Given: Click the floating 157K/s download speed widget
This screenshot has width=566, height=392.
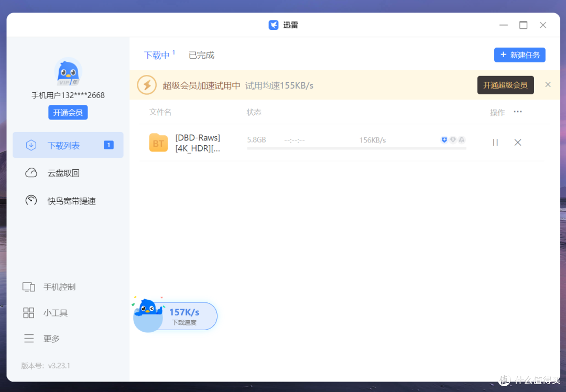Looking at the screenshot, I should (184, 316).
